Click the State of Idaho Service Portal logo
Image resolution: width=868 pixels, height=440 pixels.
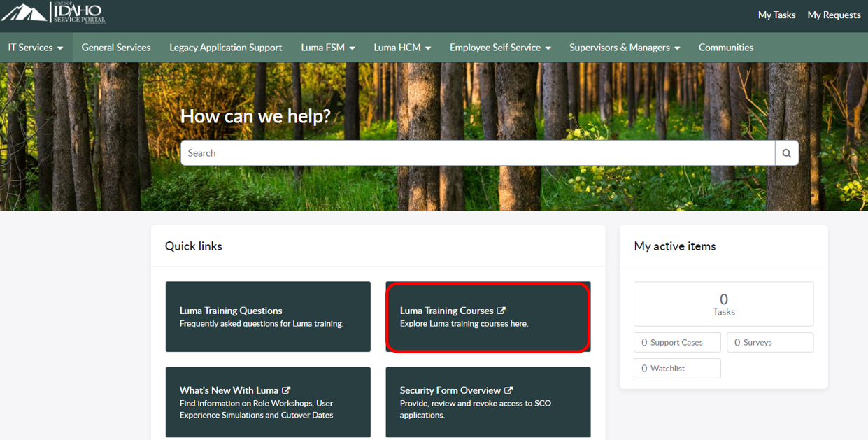pos(54,13)
